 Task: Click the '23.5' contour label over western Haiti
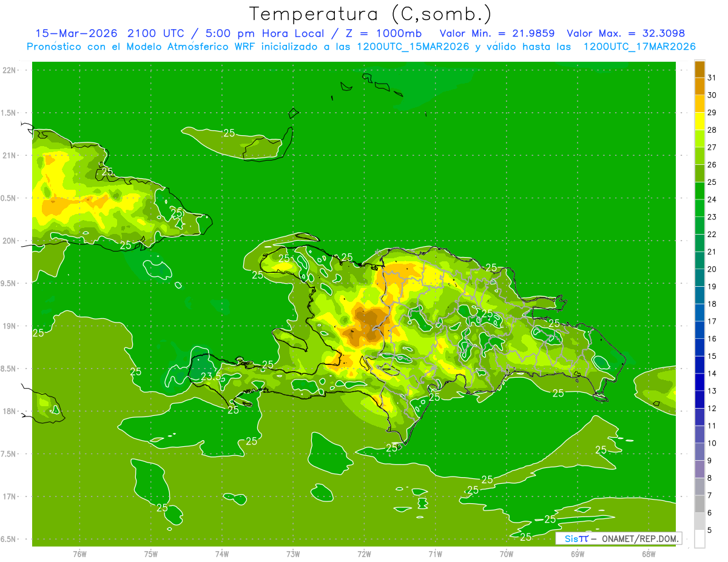(x=211, y=376)
